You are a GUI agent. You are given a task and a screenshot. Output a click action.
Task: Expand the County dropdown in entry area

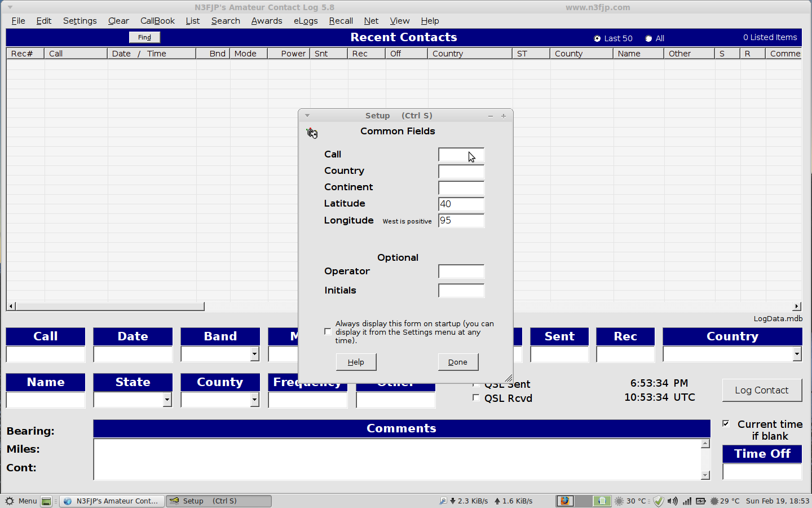pyautogui.click(x=254, y=400)
